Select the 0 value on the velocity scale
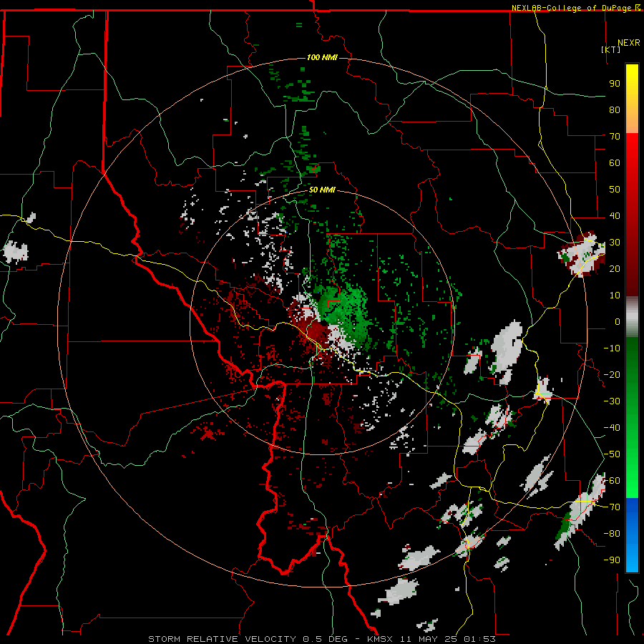The height and width of the screenshot is (644, 644). 618,321
